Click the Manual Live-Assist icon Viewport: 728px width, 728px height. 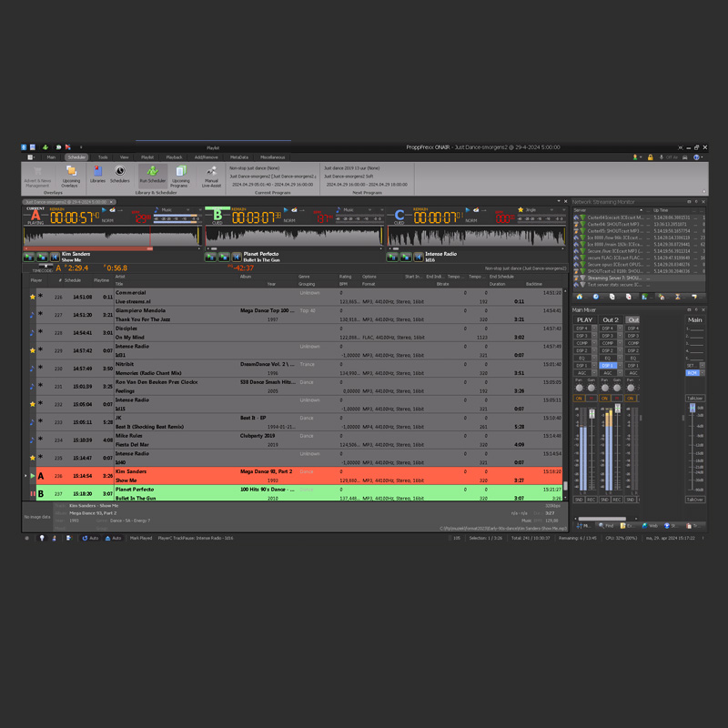[x=211, y=175]
